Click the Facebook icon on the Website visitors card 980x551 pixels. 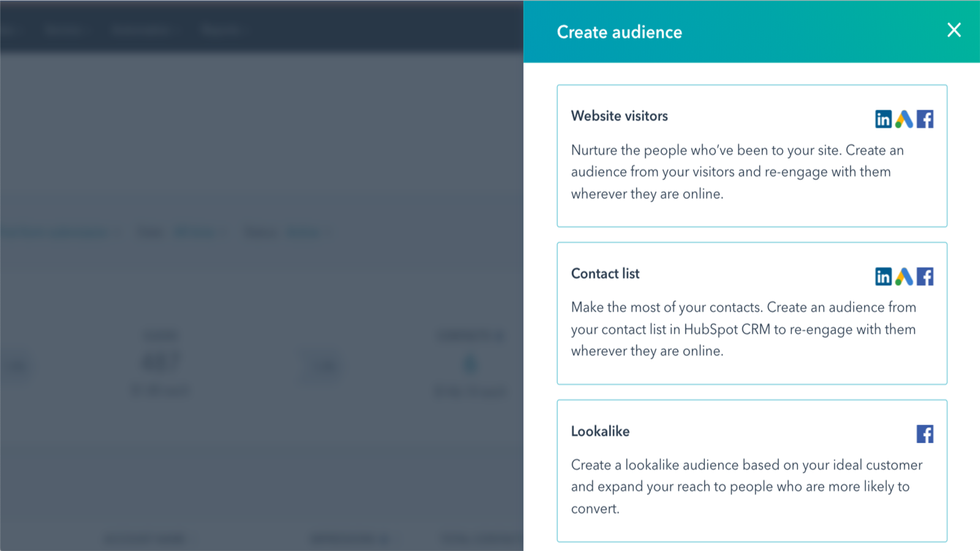coord(925,119)
